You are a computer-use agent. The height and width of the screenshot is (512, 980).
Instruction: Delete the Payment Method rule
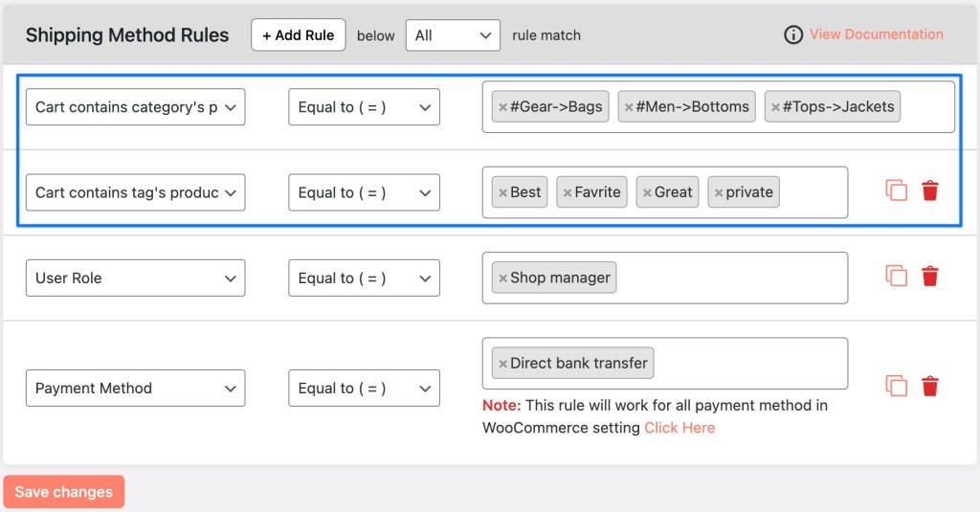[x=929, y=387]
